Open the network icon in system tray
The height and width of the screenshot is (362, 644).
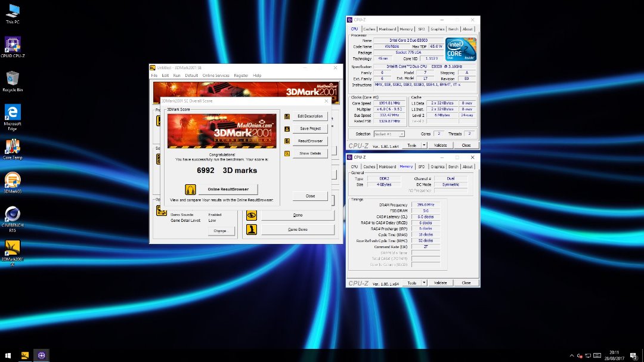click(x=588, y=356)
